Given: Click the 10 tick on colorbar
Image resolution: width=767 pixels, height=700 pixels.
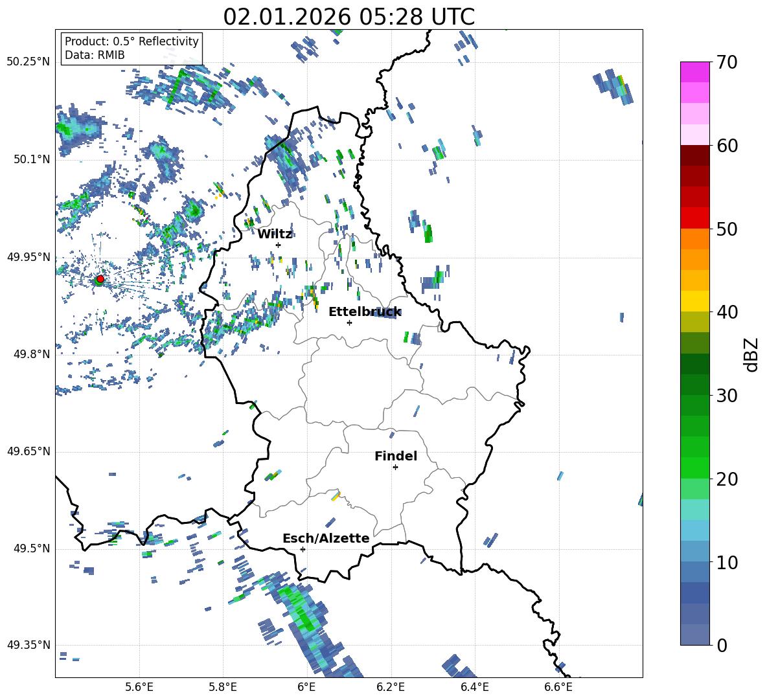Looking at the screenshot, I should pos(727,562).
